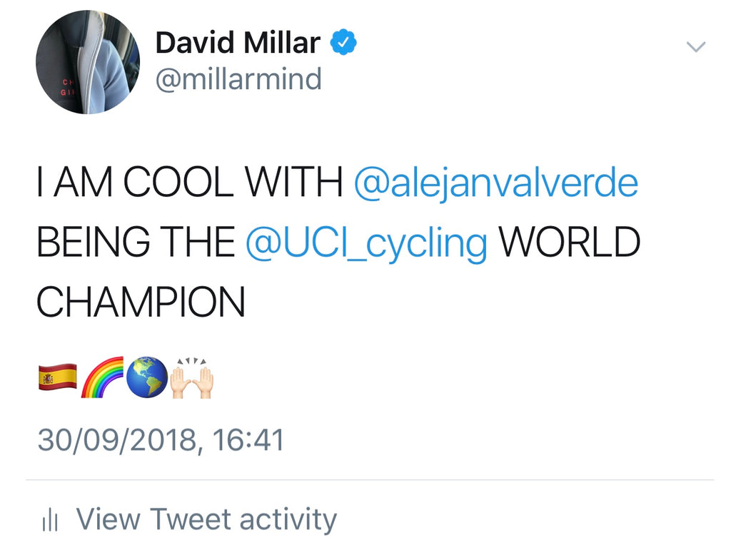This screenshot has width=731, height=560.
Task: Open the tweet options chevron menu
Action: click(x=695, y=48)
